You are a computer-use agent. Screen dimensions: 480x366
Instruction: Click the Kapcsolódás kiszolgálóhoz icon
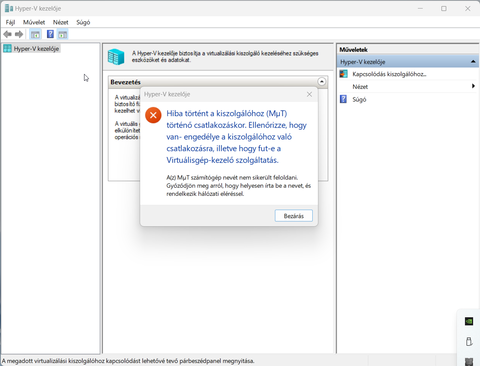pyautogui.click(x=343, y=74)
